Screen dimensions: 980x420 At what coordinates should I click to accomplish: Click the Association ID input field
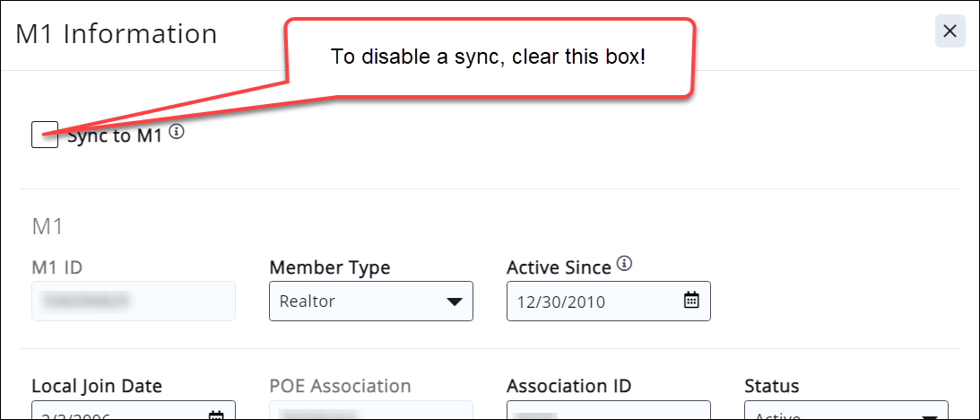[x=608, y=413]
